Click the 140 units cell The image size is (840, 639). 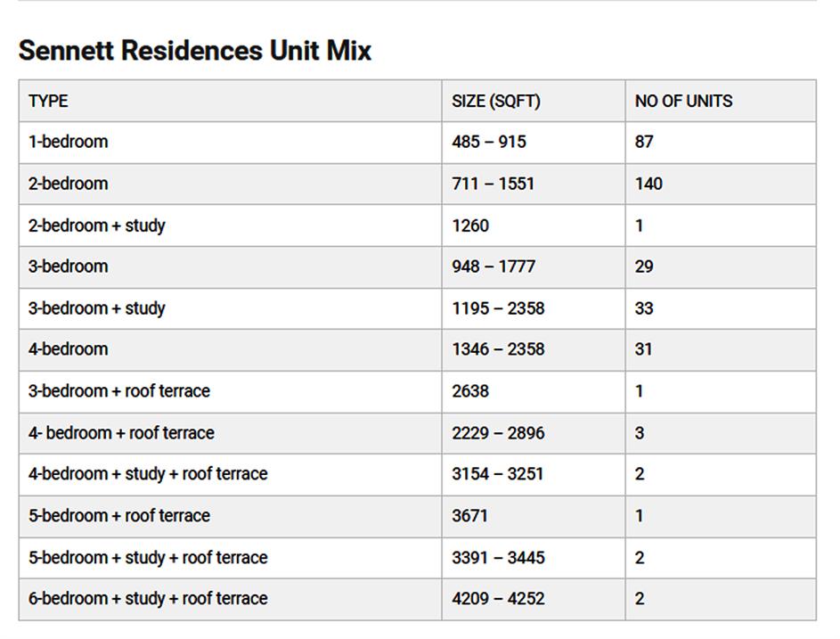[x=648, y=184]
